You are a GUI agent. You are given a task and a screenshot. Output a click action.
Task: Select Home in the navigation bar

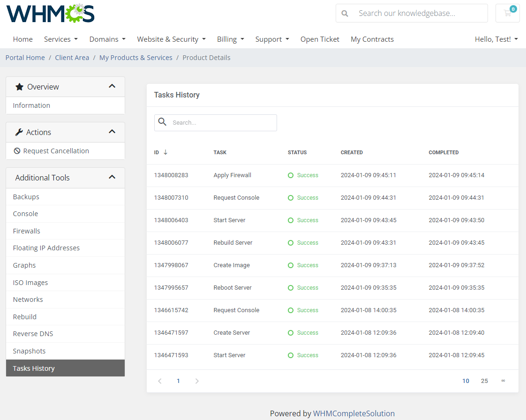(x=23, y=39)
